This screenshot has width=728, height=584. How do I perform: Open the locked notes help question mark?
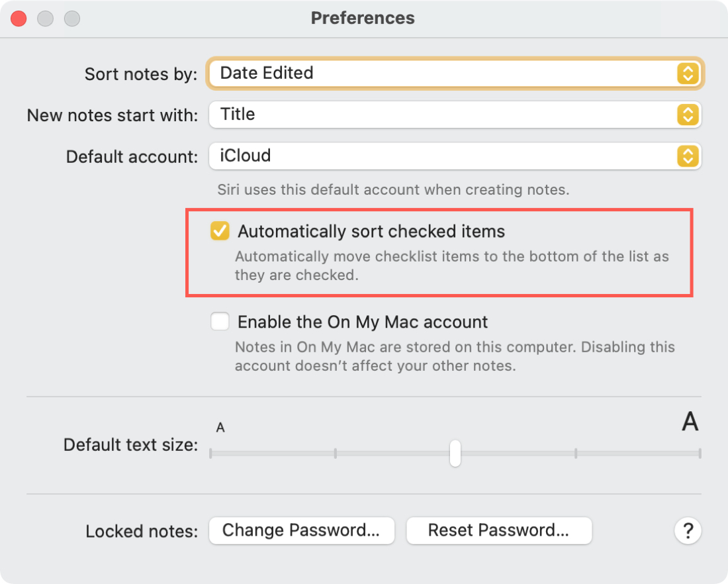point(688,530)
